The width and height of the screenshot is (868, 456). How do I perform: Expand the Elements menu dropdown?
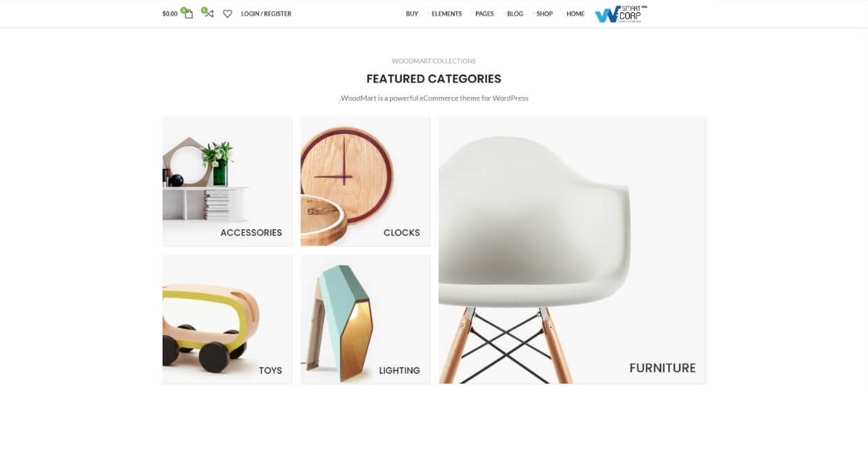pyautogui.click(x=446, y=14)
